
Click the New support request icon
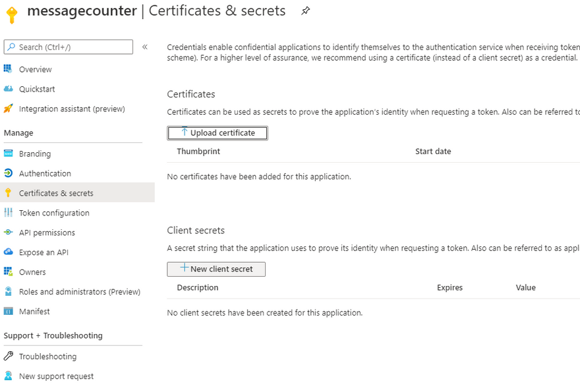tap(8, 376)
